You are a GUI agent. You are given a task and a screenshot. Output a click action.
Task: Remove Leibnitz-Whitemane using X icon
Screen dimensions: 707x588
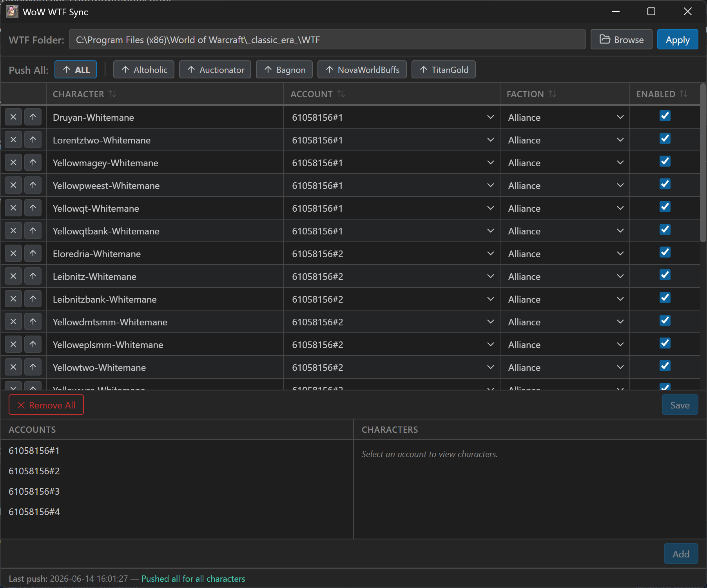[x=13, y=276]
